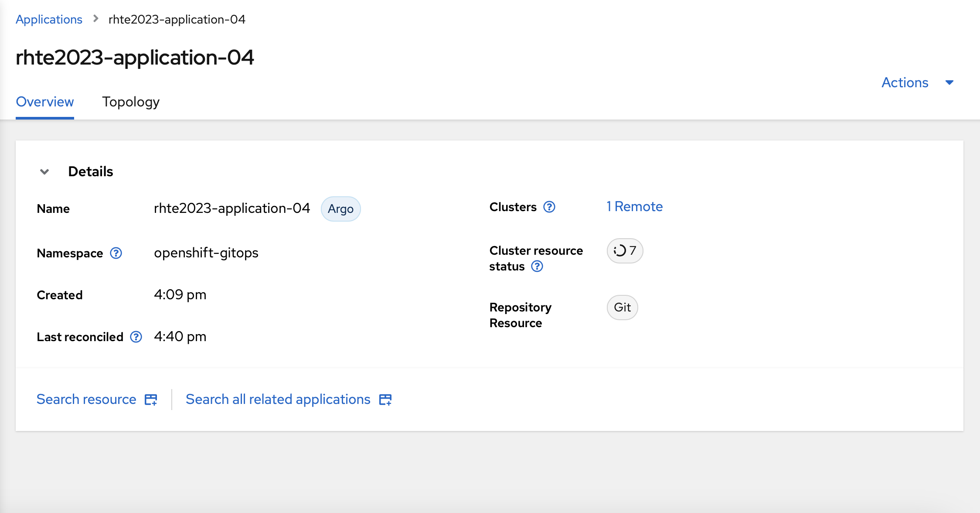This screenshot has height=513, width=980.
Task: Open the 1 Remote clusters link
Action: coord(634,206)
